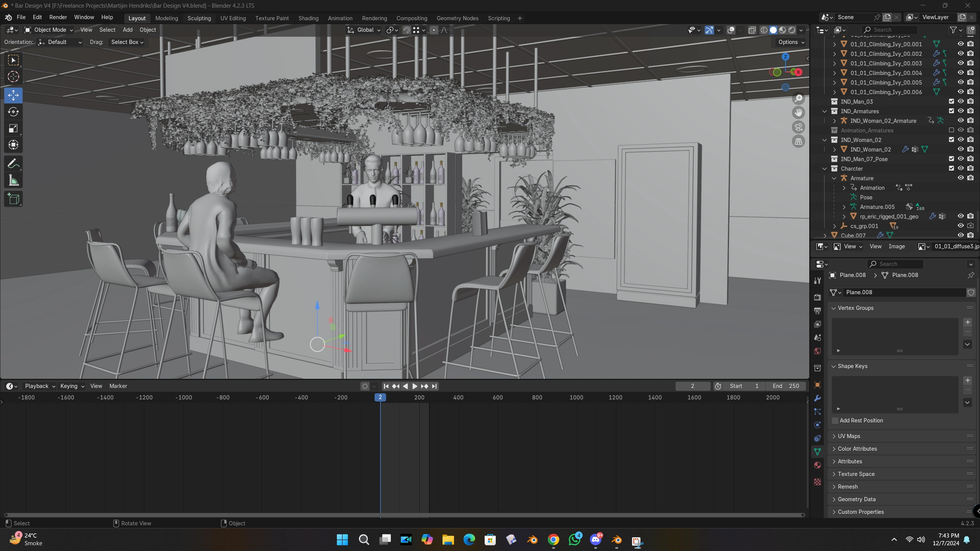
Task: Open the Modifiers properties tab
Action: pyautogui.click(x=817, y=398)
